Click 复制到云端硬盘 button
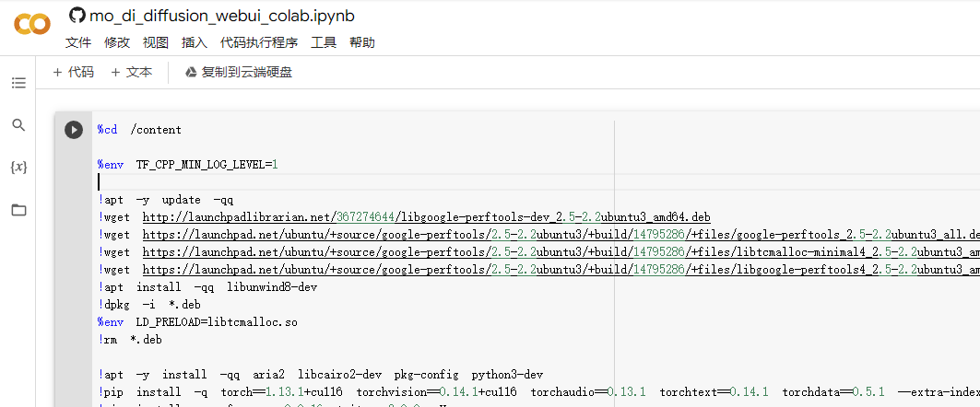980x407 pixels. 239,73
